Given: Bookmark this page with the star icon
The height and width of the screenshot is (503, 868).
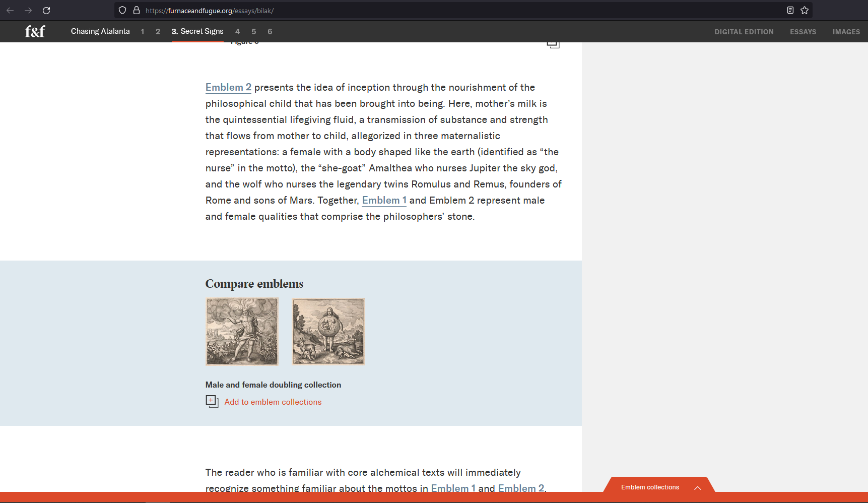Looking at the screenshot, I should (805, 10).
